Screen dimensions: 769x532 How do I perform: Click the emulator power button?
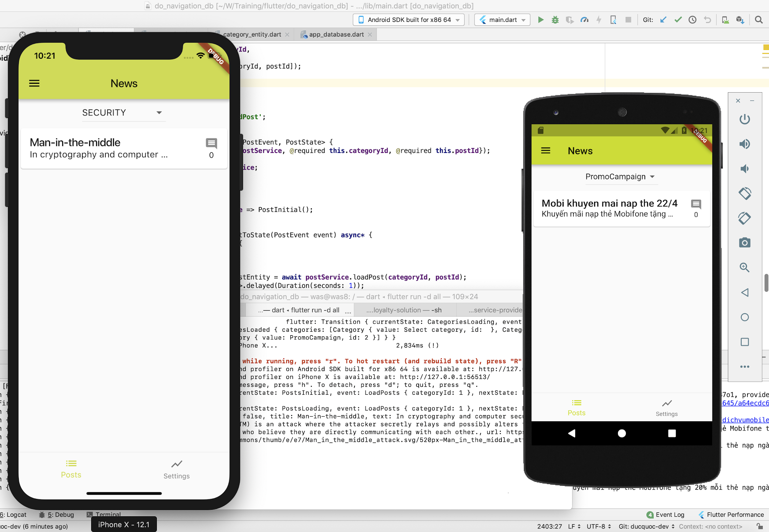point(744,119)
